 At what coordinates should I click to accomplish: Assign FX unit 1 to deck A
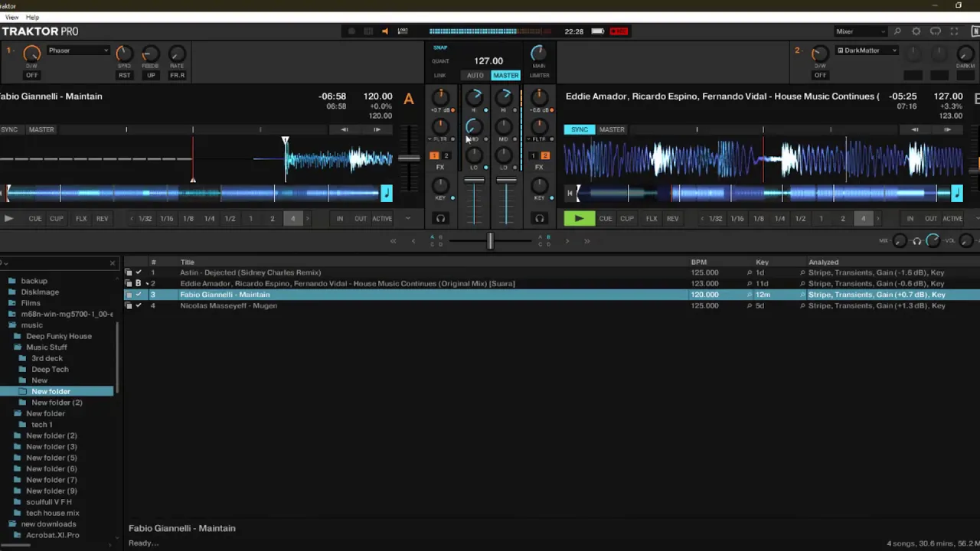(x=434, y=156)
